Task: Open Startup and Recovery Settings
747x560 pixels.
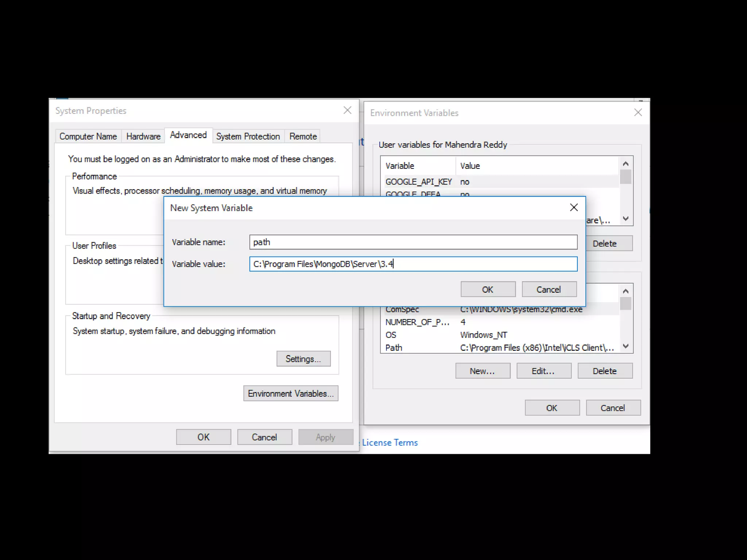Action: pyautogui.click(x=303, y=359)
